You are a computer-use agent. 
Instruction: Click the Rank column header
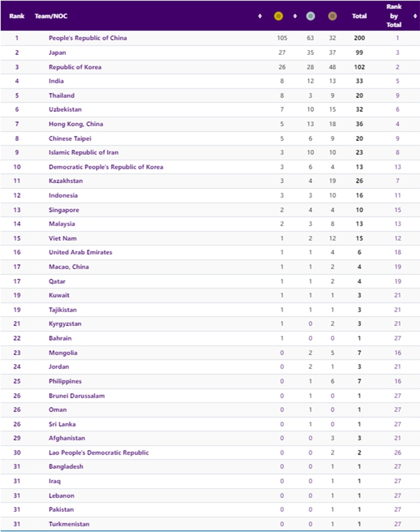point(17,16)
